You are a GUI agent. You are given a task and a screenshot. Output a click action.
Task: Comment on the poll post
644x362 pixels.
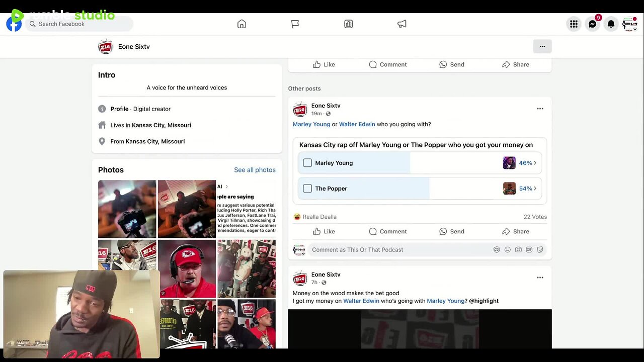tap(388, 231)
